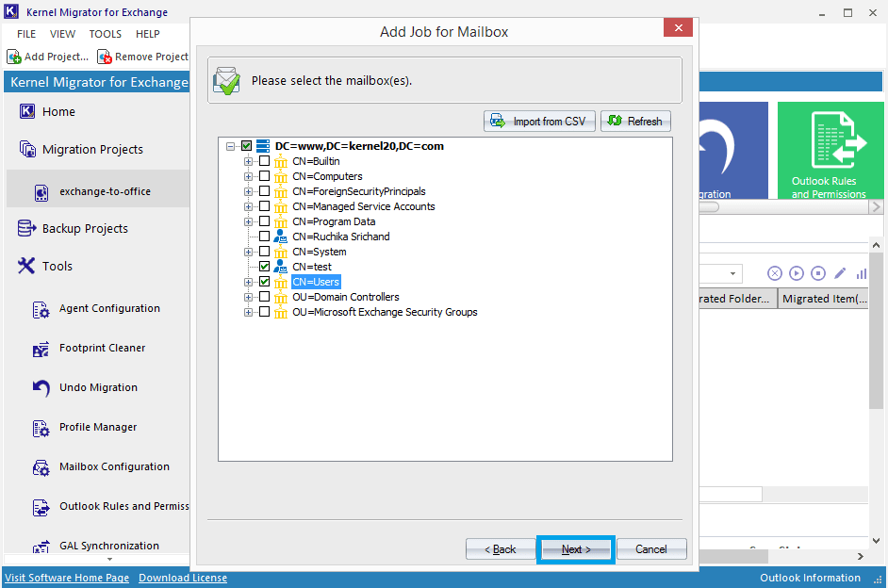888x588 pixels.
Task: Click the stop circle-square job icon
Action: pyautogui.click(x=818, y=274)
